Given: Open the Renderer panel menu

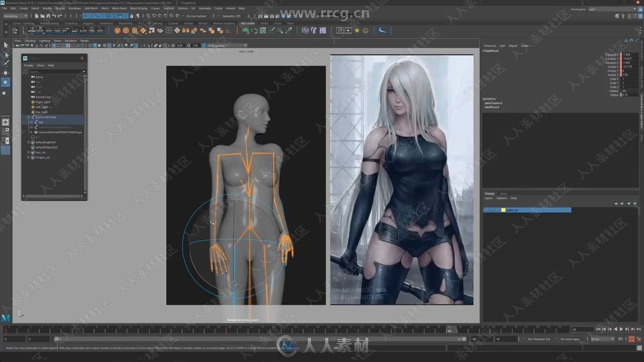Looking at the screenshot, I should 70,41.
